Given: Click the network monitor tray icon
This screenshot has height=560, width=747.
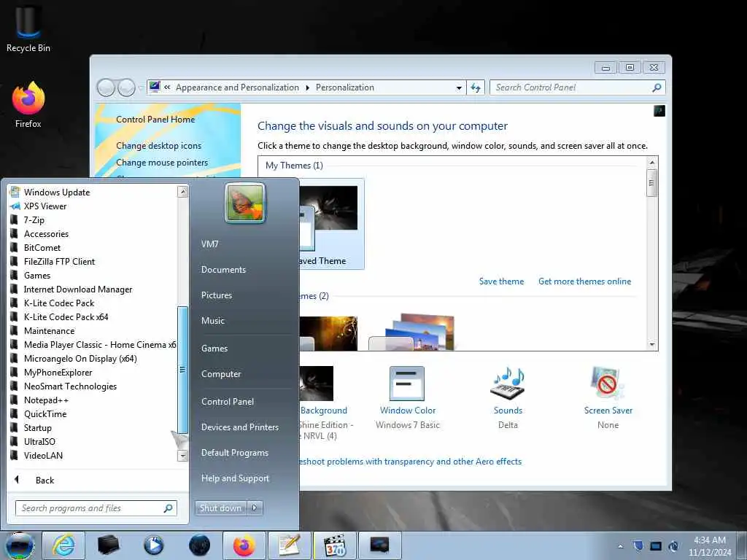Looking at the screenshot, I should [x=656, y=545].
